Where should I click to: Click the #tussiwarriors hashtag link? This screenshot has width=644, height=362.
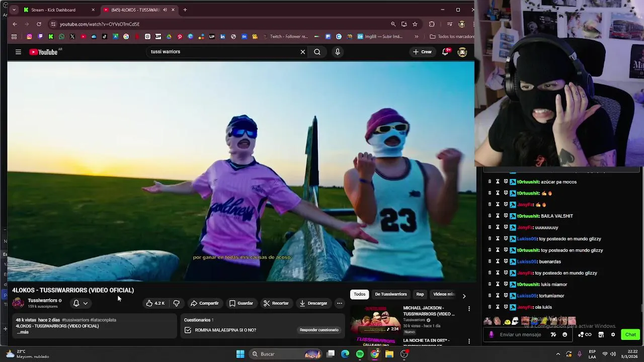[x=75, y=320]
